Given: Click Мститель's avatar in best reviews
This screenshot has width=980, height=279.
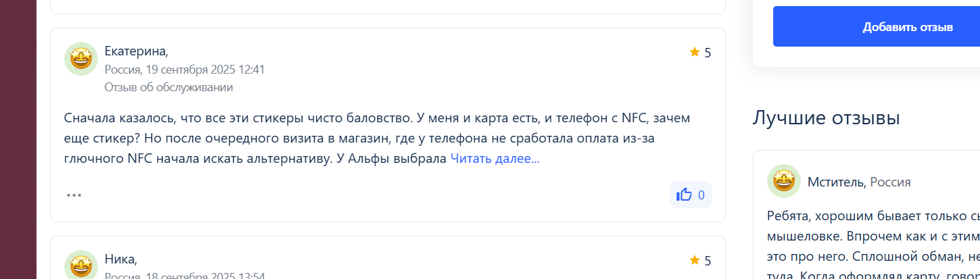Looking at the screenshot, I should coord(784,181).
